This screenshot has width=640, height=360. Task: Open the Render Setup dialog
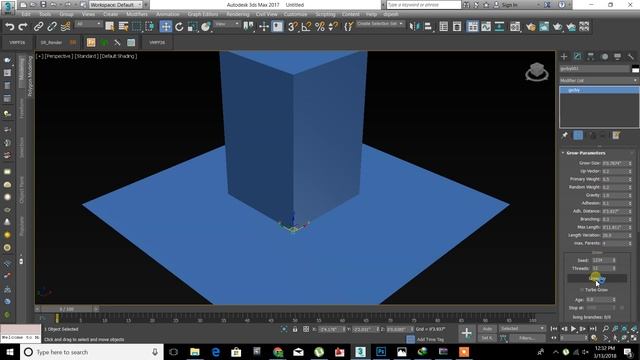point(531,27)
